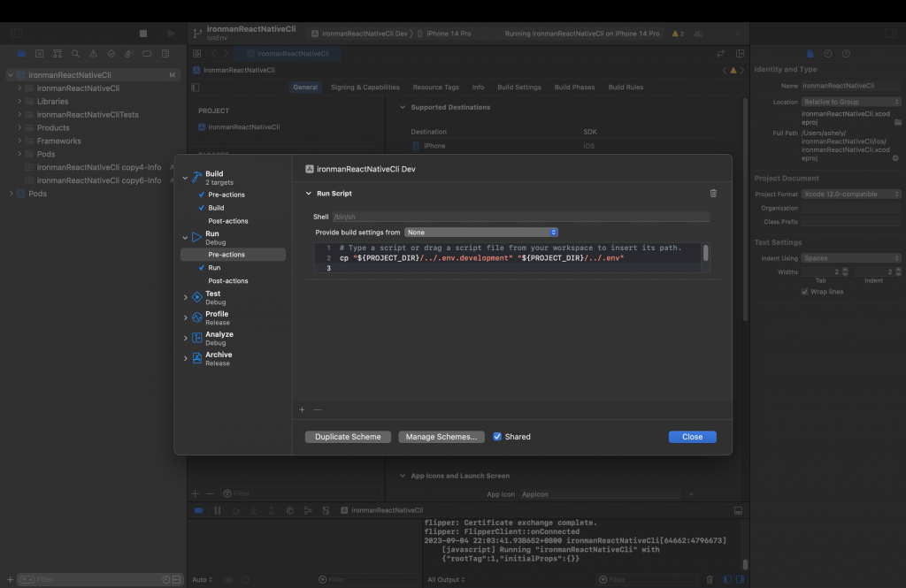Screen dimensions: 906x588
Task: Click the Shell /bin/sh input field
Action: [521, 217]
